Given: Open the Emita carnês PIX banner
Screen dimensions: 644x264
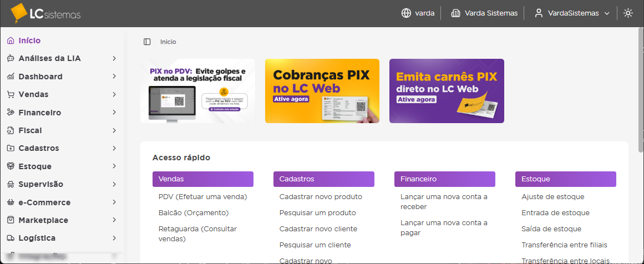Looking at the screenshot, I should click(447, 91).
